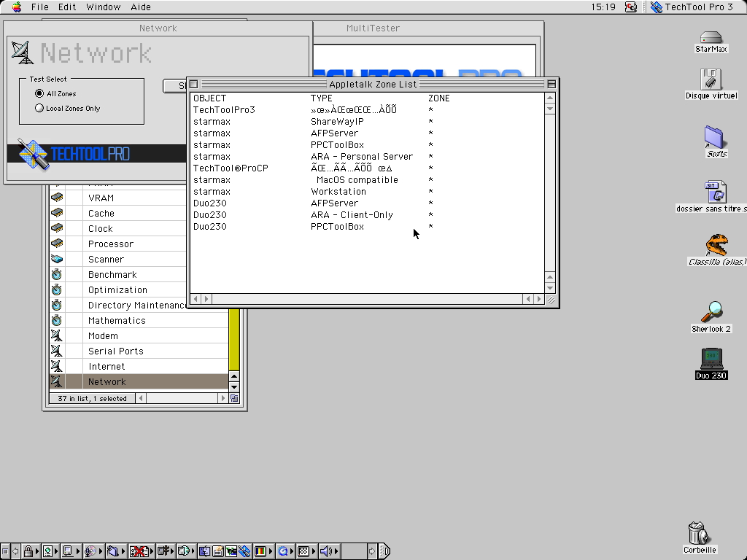
Task: Click the Duo 230 desktop icon
Action: tap(711, 359)
